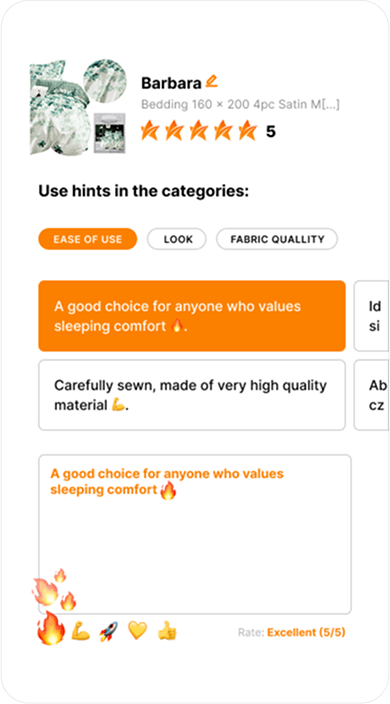Set rating to the third star
390x704 pixels.
pos(198,131)
